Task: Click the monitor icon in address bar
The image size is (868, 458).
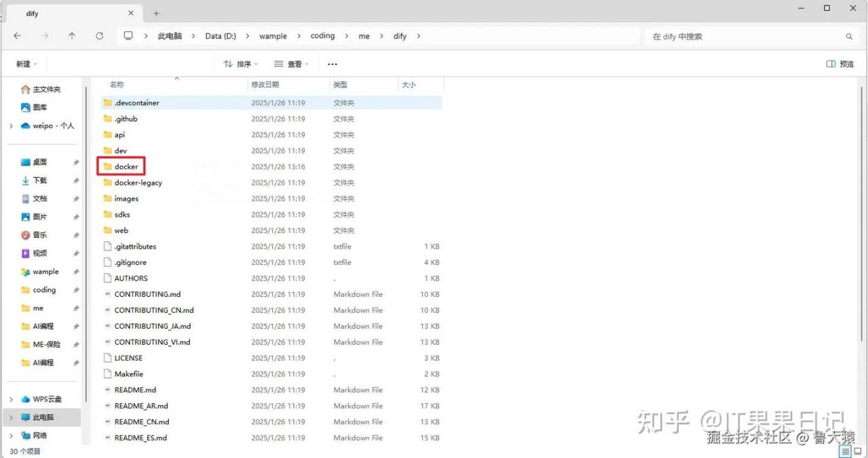Action: pyautogui.click(x=128, y=36)
